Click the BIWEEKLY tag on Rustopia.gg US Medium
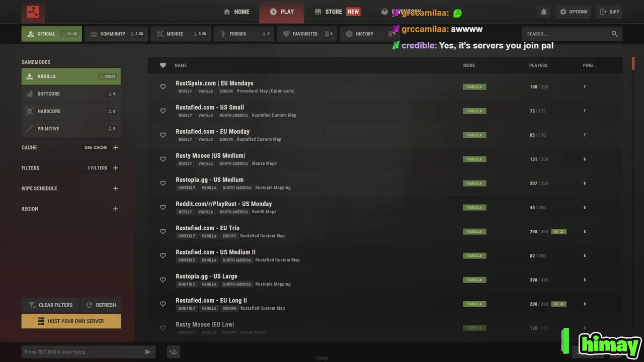Viewport: 644px width, 362px height. pyautogui.click(x=187, y=188)
